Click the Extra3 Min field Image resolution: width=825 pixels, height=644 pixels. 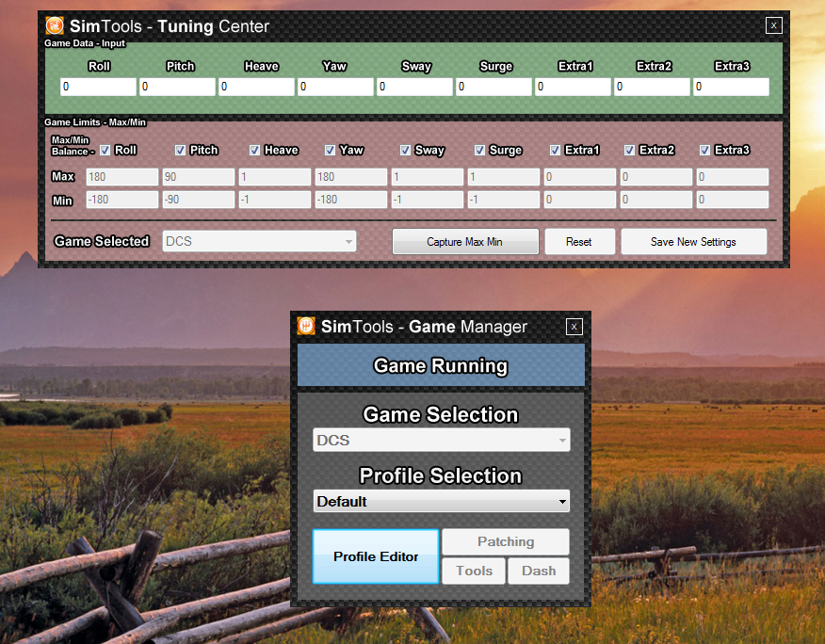pos(733,200)
